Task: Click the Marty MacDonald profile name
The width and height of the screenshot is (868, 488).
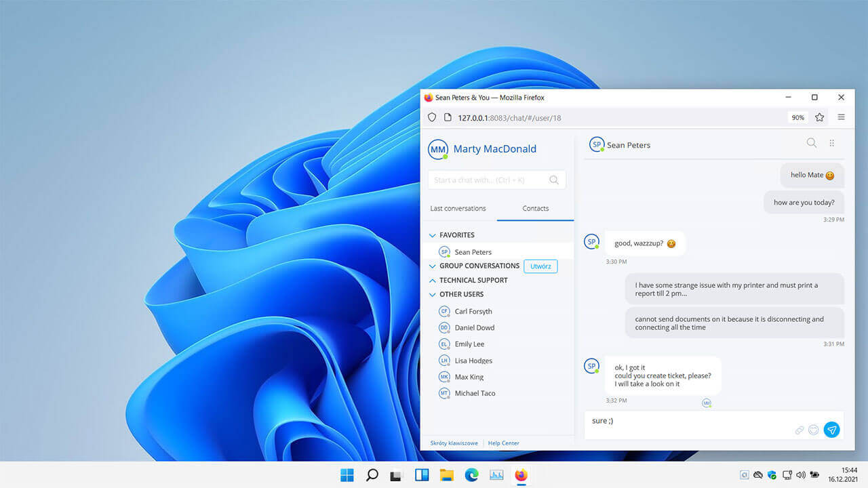Action: [x=494, y=149]
